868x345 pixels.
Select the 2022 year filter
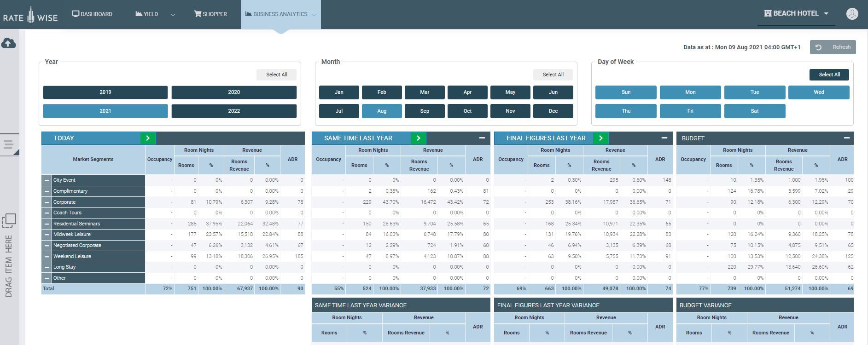click(x=234, y=111)
